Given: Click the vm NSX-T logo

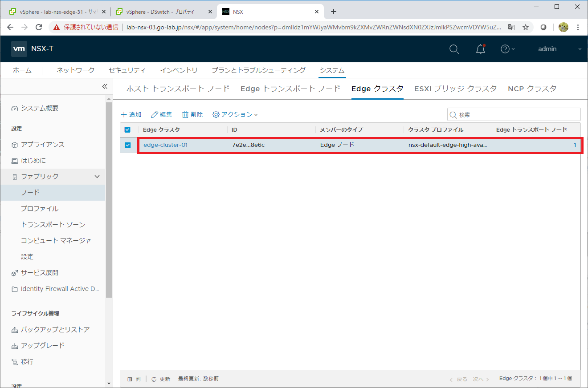Looking at the screenshot, I should [x=33, y=49].
